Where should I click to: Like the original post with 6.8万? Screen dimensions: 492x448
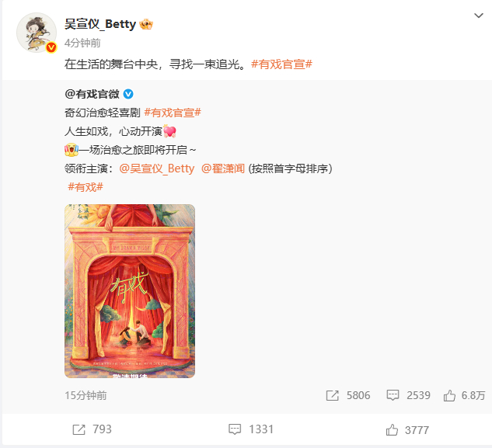pyautogui.click(x=449, y=395)
